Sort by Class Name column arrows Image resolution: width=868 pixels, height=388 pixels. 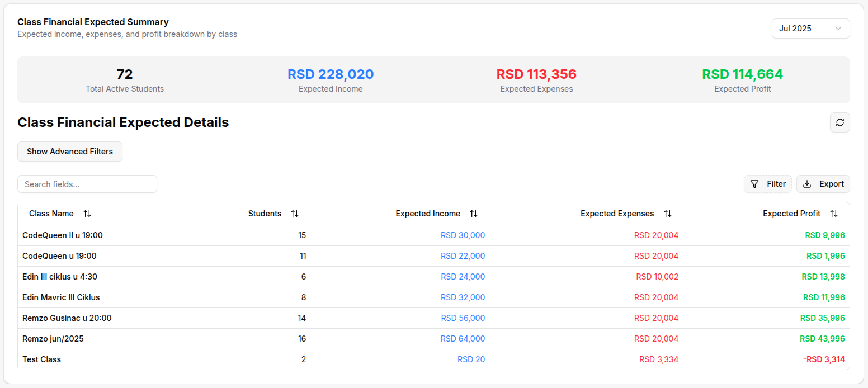point(87,214)
